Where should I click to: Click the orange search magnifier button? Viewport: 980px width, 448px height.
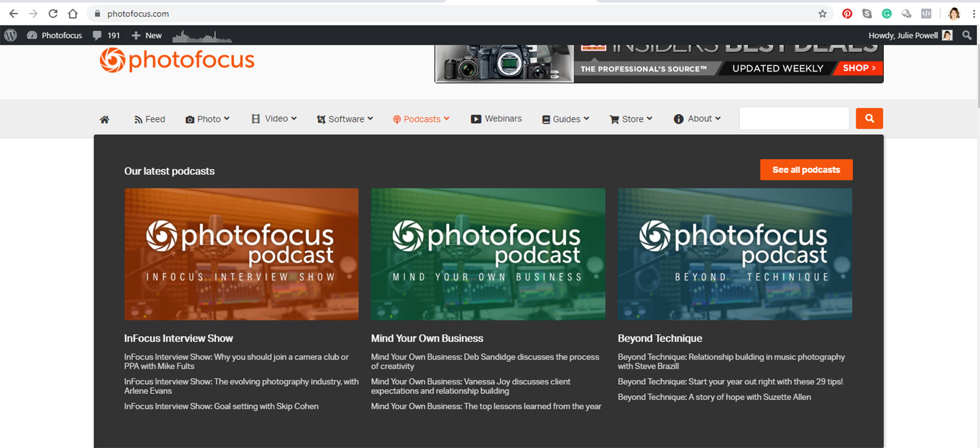tap(869, 119)
